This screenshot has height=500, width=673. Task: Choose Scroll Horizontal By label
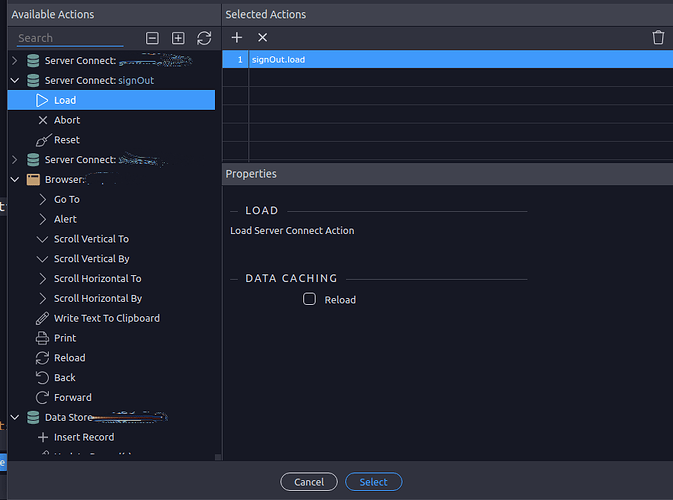98,298
